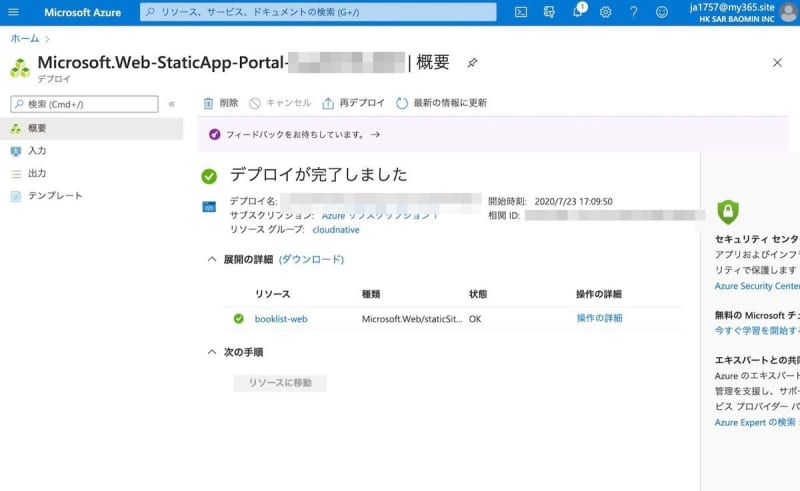Open the booklist-web resource
800x491 pixels.
tap(281, 319)
